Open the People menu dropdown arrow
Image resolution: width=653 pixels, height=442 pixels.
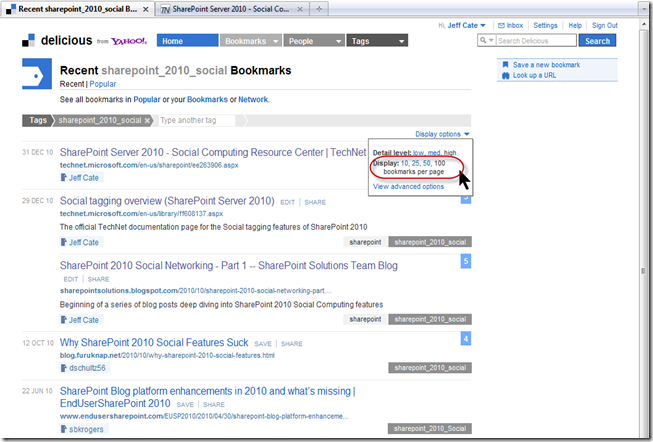pos(338,41)
